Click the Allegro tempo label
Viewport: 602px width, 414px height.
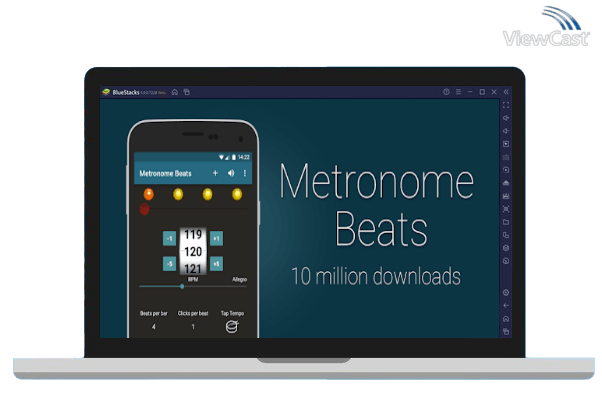(240, 279)
